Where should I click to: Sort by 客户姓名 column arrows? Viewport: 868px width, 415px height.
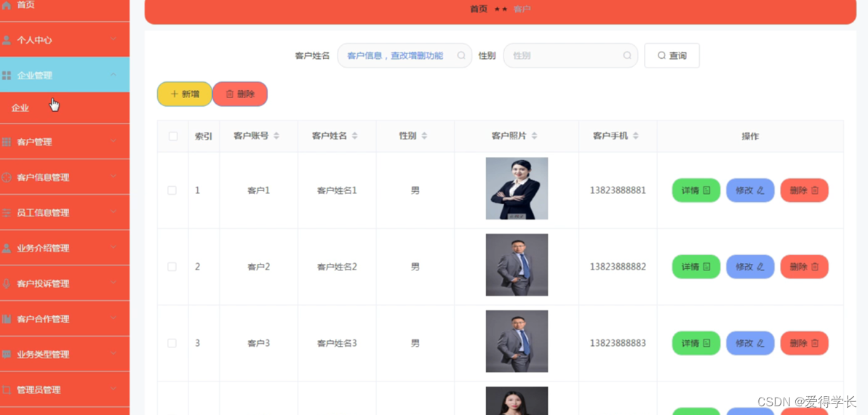pos(355,136)
